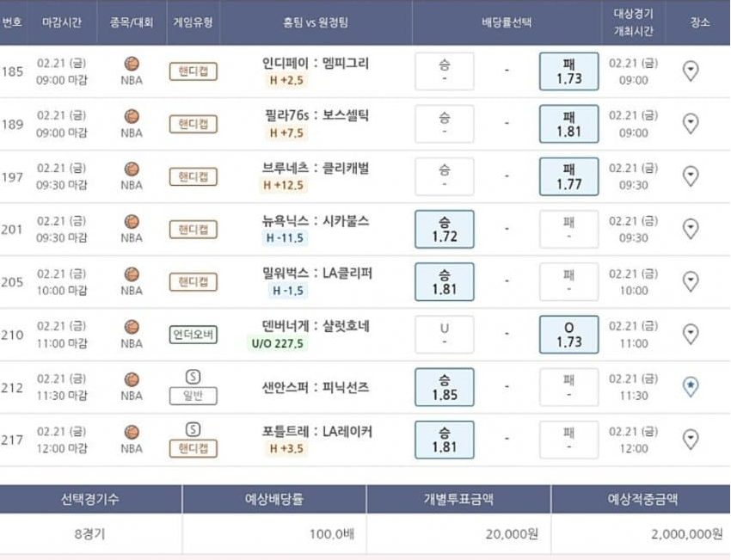Click basketball icon in row 201

coord(132,221)
